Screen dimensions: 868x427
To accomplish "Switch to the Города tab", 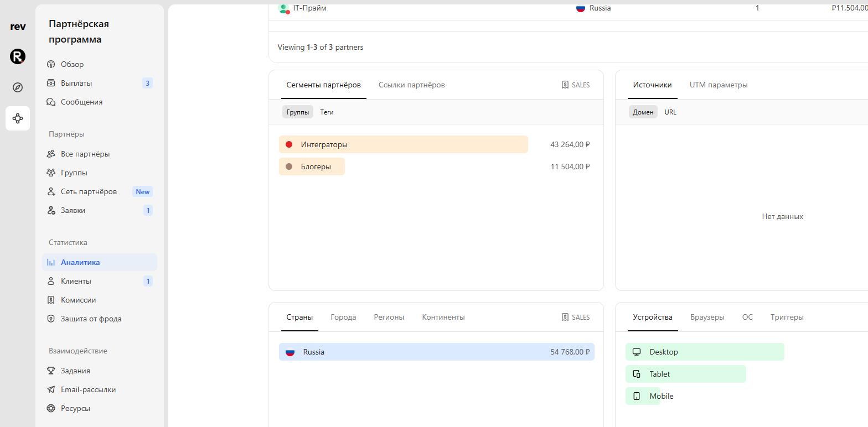I will 343,317.
